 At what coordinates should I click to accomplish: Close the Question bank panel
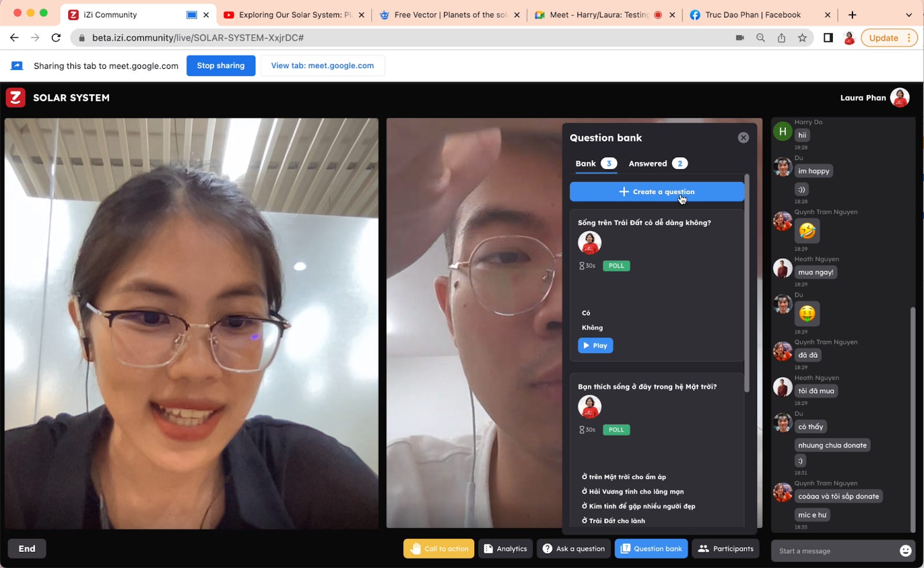click(743, 138)
